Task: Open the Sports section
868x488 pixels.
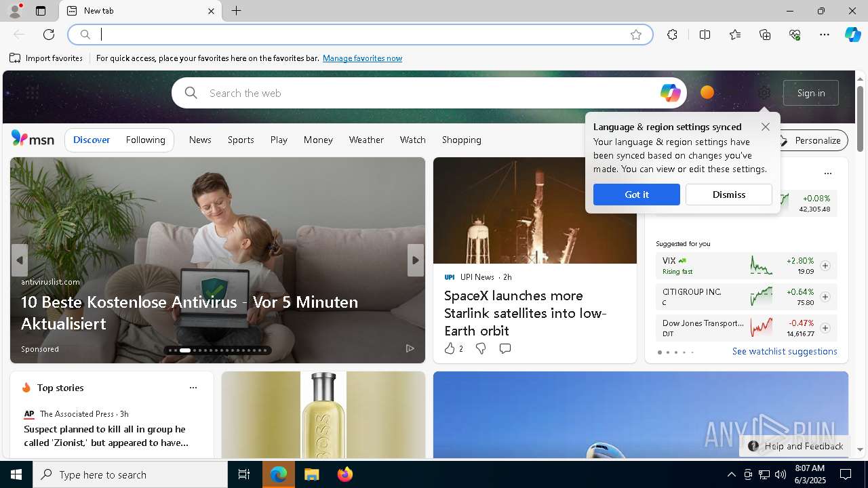Action: (241, 140)
